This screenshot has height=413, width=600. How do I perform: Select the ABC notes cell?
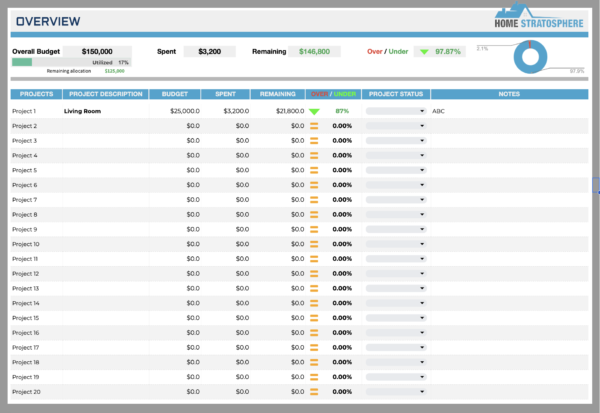click(x=509, y=111)
